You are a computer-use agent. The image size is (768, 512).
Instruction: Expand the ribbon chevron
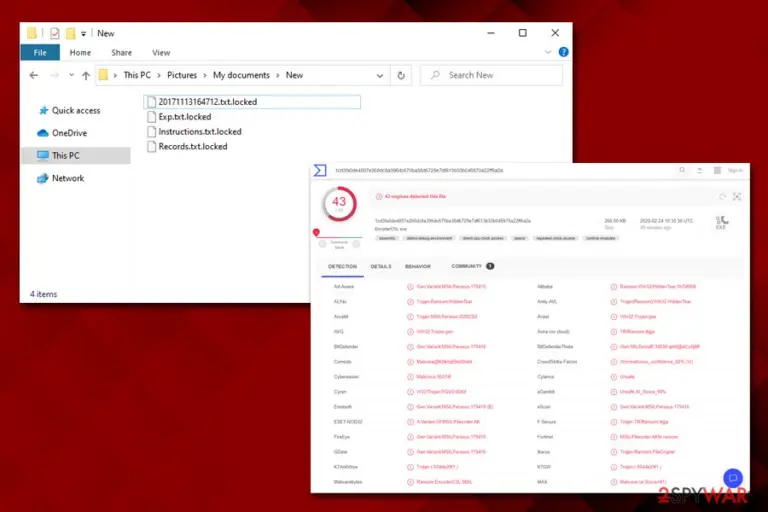click(548, 52)
